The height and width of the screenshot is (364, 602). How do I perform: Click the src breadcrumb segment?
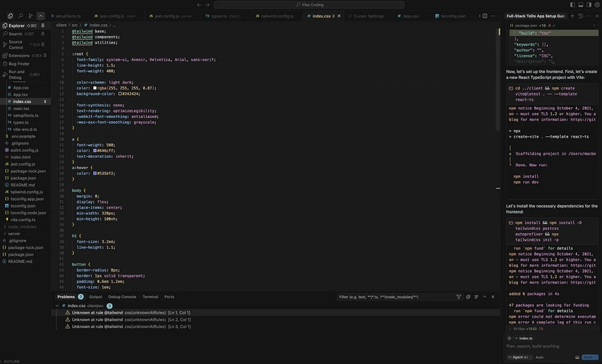pos(74,25)
